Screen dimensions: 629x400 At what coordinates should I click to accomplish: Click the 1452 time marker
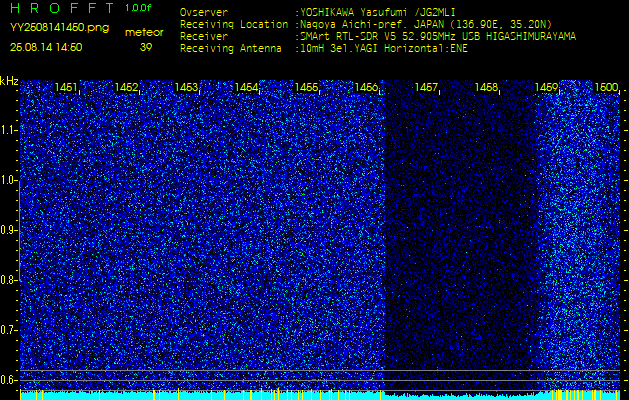(126, 87)
